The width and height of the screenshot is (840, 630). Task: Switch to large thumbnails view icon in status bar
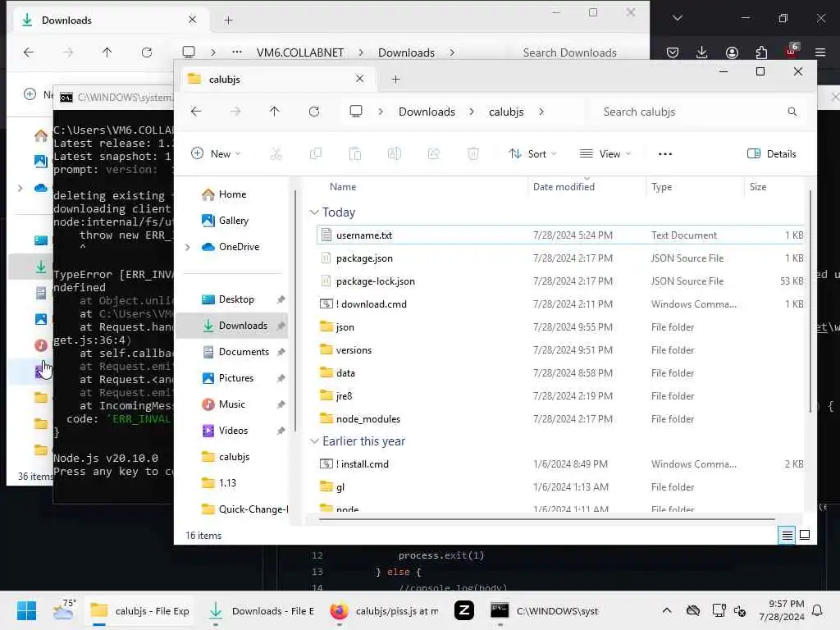(805, 535)
